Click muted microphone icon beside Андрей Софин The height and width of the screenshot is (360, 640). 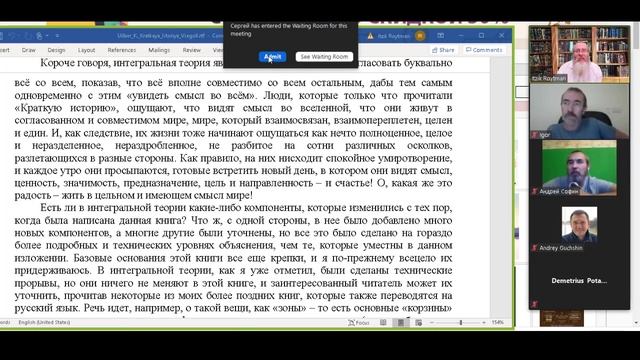click(x=534, y=191)
